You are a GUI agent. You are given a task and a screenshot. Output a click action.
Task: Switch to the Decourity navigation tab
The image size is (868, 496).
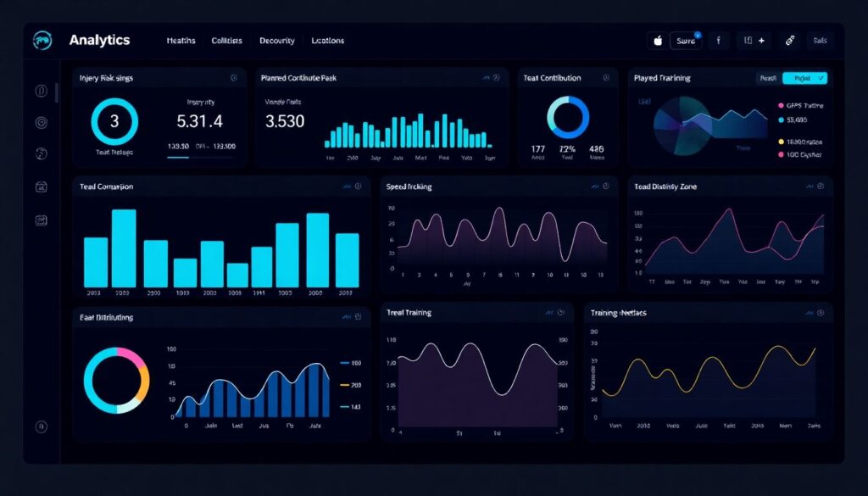pos(276,41)
